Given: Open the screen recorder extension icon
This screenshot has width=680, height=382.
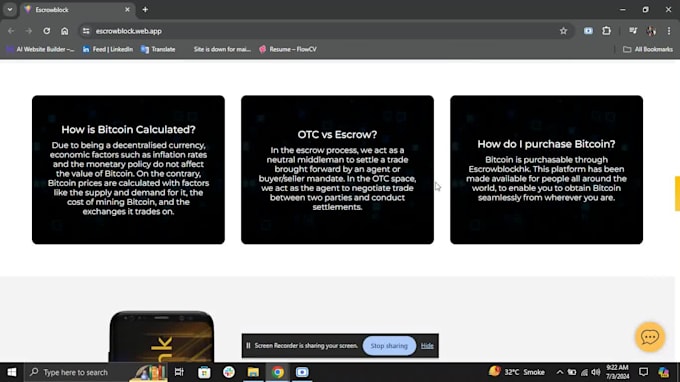Looking at the screenshot, I should click(x=588, y=31).
